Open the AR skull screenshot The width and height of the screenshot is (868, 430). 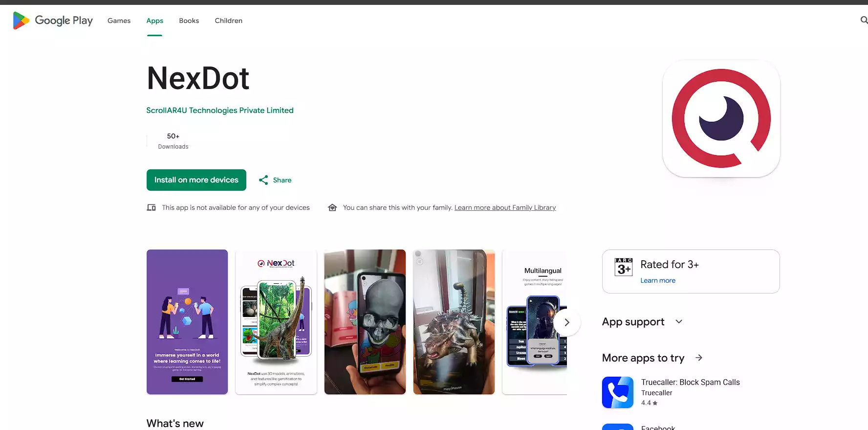365,322
